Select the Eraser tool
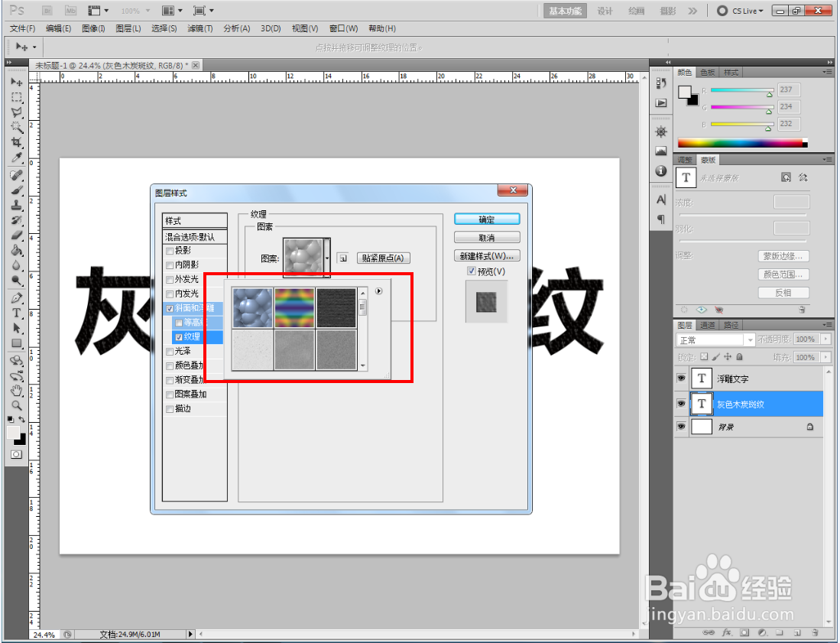840x643 pixels. pos(17,235)
